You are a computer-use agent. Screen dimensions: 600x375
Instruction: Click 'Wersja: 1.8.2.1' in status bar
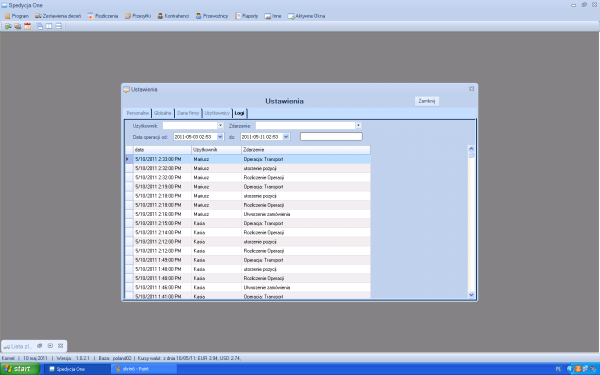point(73,359)
